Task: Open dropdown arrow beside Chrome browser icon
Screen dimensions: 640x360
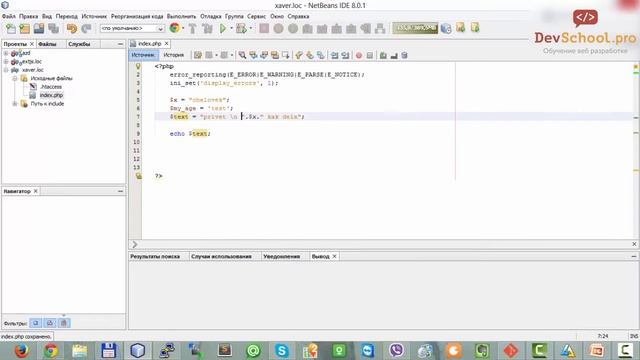Action: [x=182, y=28]
